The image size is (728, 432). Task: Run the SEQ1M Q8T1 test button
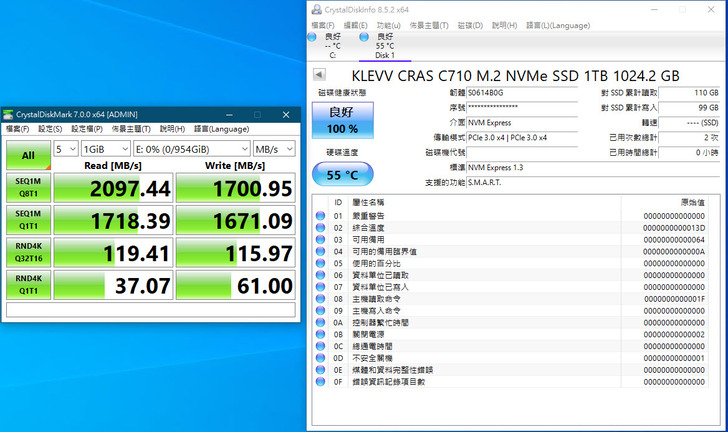[x=27, y=188]
